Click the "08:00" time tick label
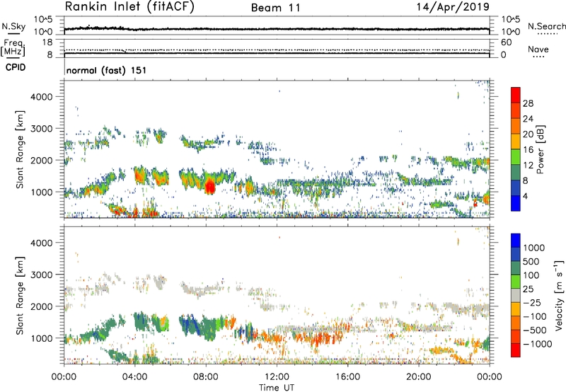This screenshot has height=392, width=566. [x=206, y=377]
